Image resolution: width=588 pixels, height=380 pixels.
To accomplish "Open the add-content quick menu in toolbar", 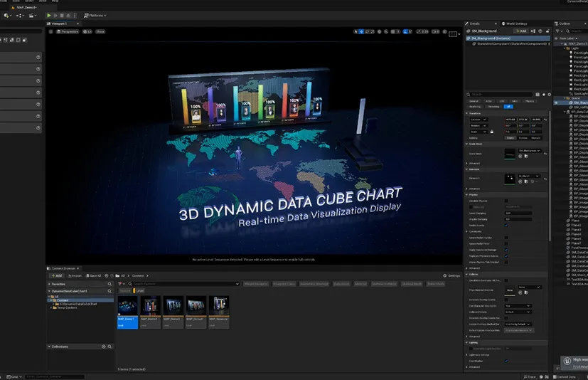I will tap(7, 16).
